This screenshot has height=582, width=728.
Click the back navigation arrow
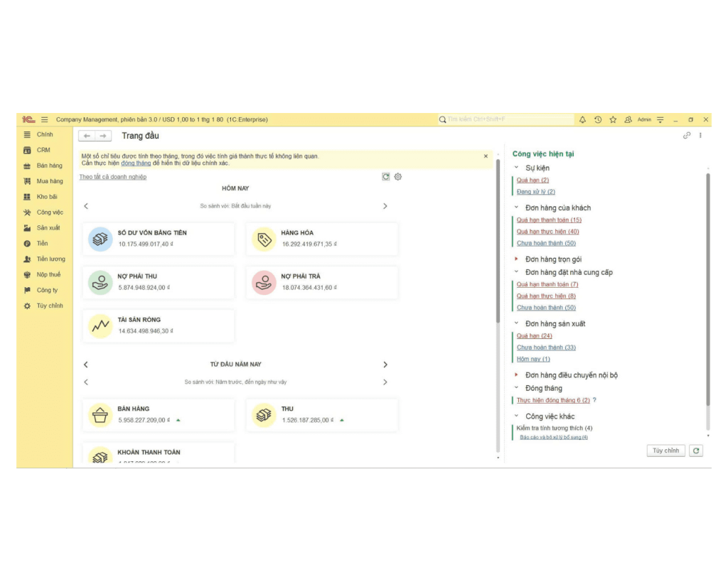point(87,136)
